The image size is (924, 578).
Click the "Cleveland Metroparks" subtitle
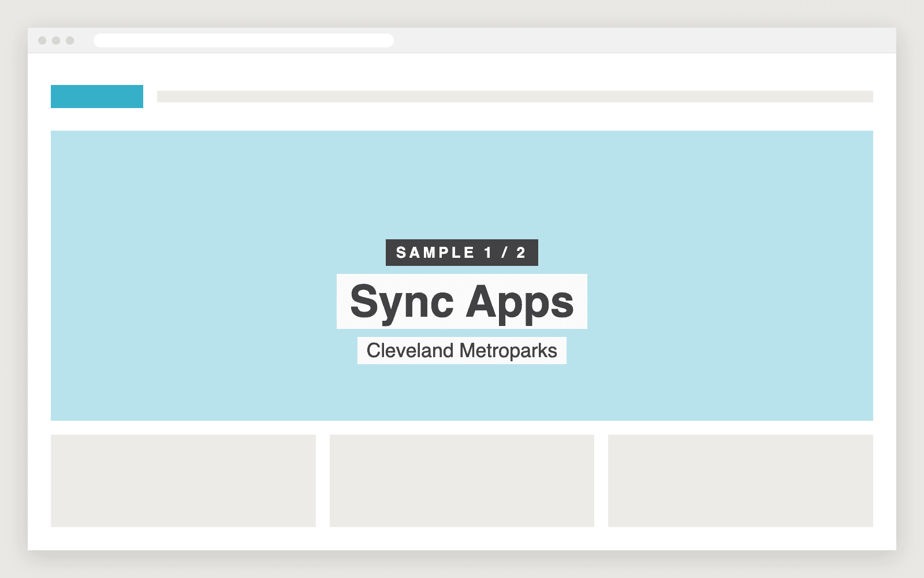point(462,351)
